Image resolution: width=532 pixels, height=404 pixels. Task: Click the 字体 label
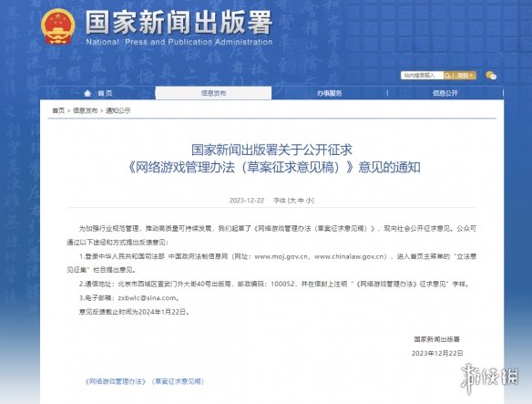280,201
